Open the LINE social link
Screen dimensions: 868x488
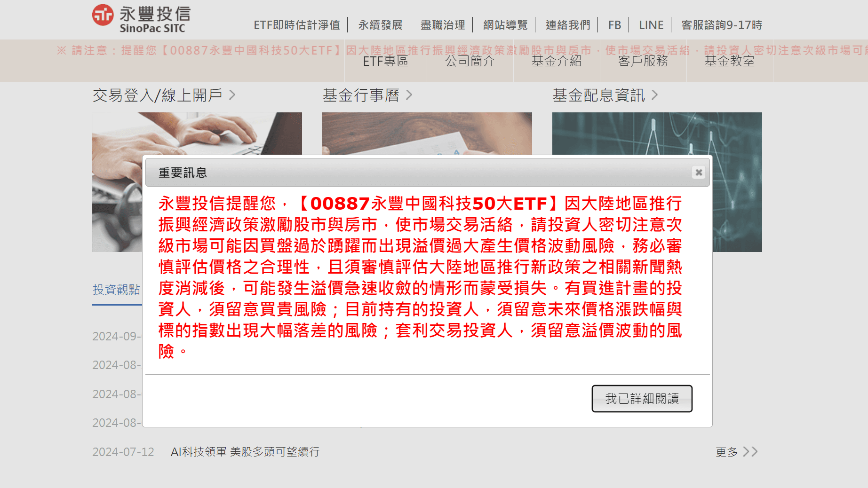pyautogui.click(x=651, y=25)
